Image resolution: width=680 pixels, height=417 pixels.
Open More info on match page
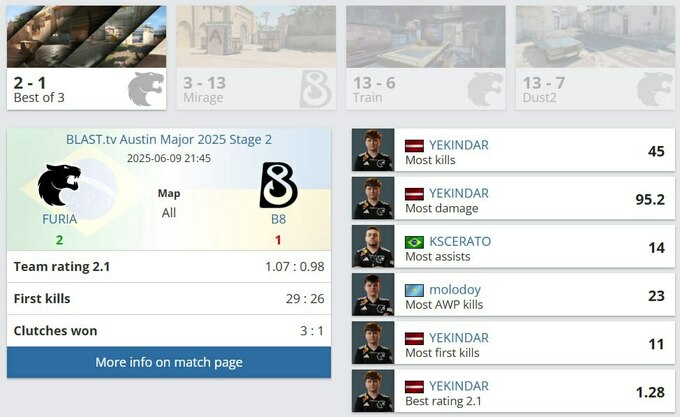point(169,362)
